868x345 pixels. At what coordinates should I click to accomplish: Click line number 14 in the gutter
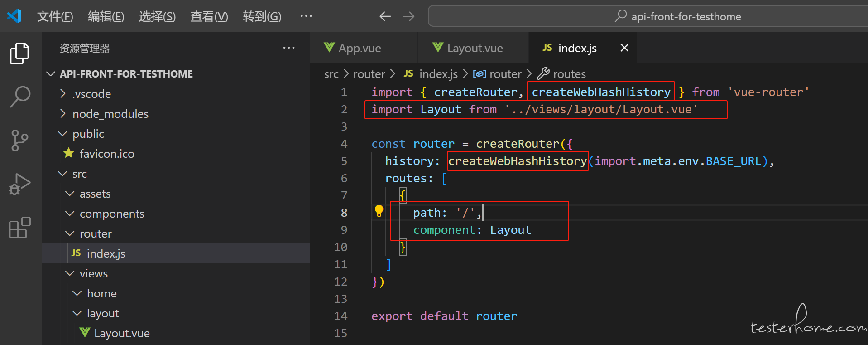click(341, 316)
